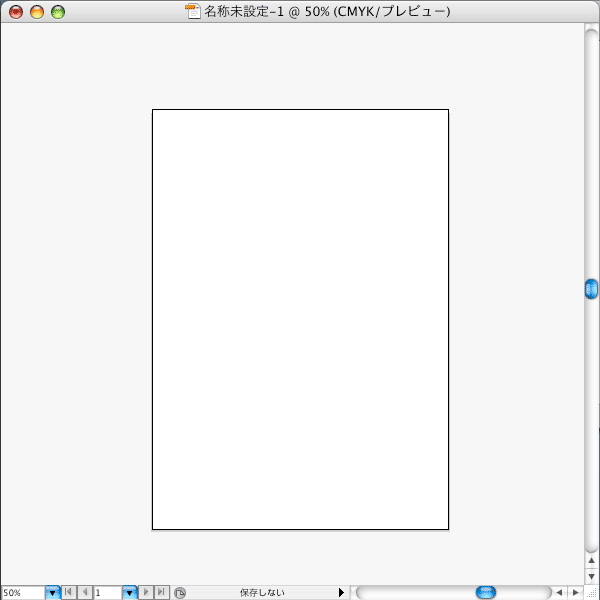
Task: Click the scroll left arrow
Action: [x=559, y=592]
